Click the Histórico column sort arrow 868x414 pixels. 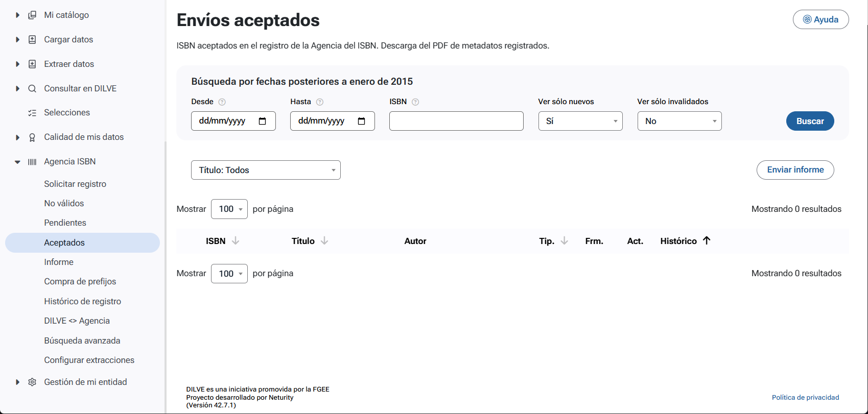click(707, 240)
